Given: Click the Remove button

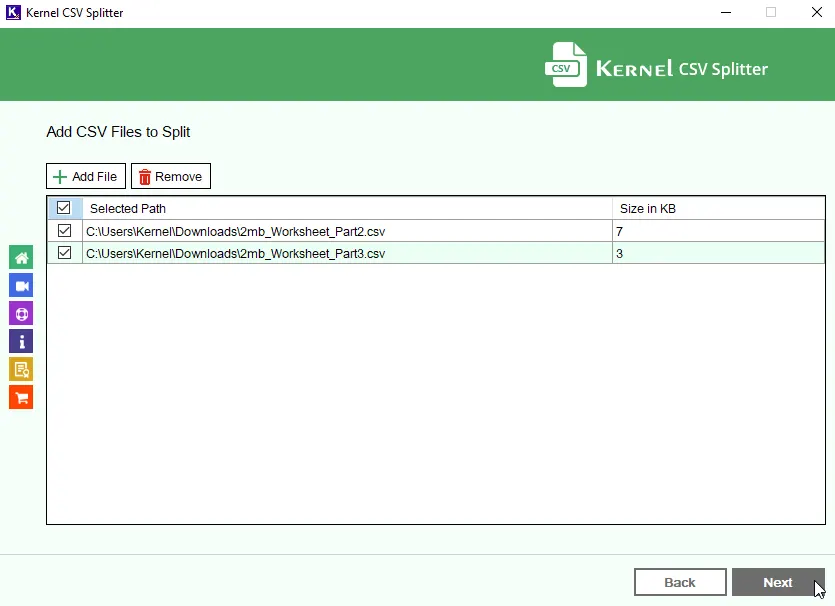Looking at the screenshot, I should (x=171, y=176).
